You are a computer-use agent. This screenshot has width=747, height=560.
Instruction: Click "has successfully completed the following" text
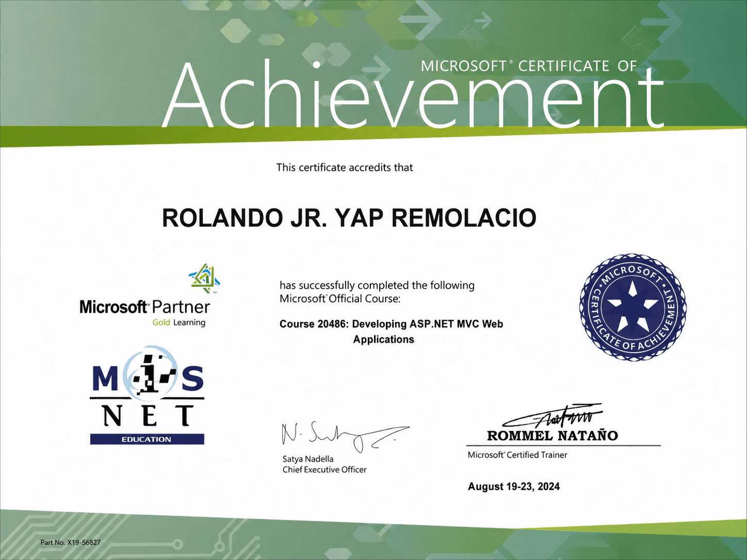point(377,285)
